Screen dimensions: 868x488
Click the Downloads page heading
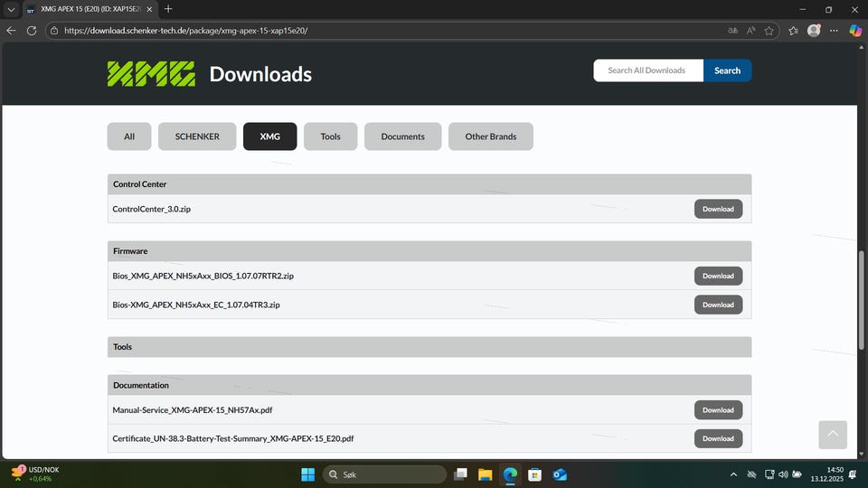[x=260, y=74]
